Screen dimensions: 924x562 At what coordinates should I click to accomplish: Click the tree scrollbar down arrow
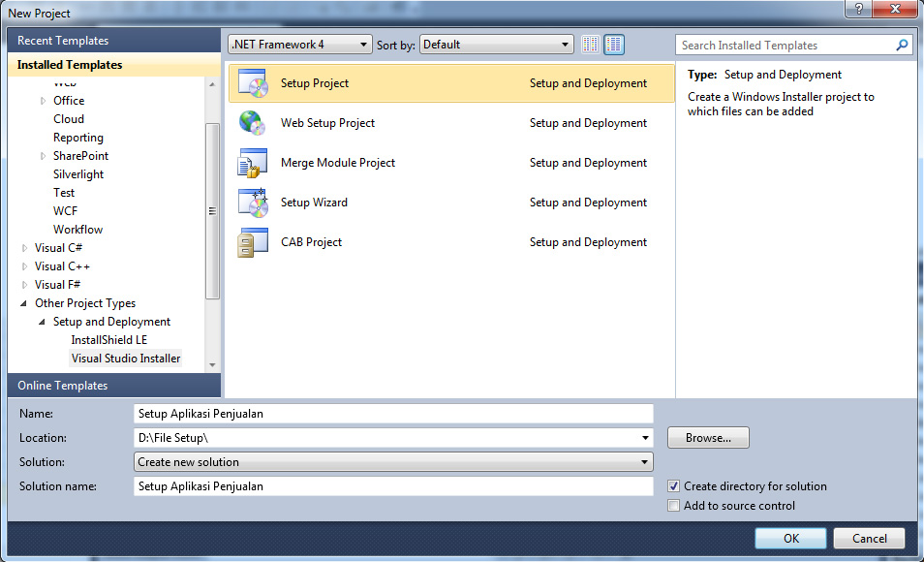[212, 365]
